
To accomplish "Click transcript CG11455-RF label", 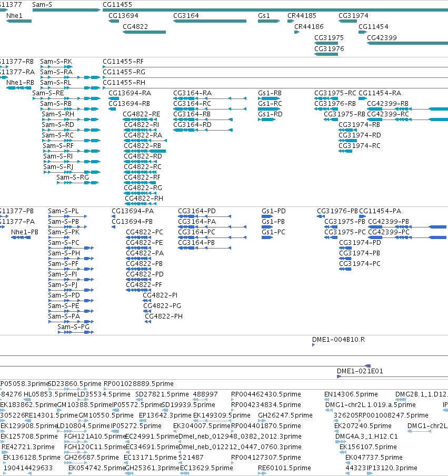I will (123, 62).
